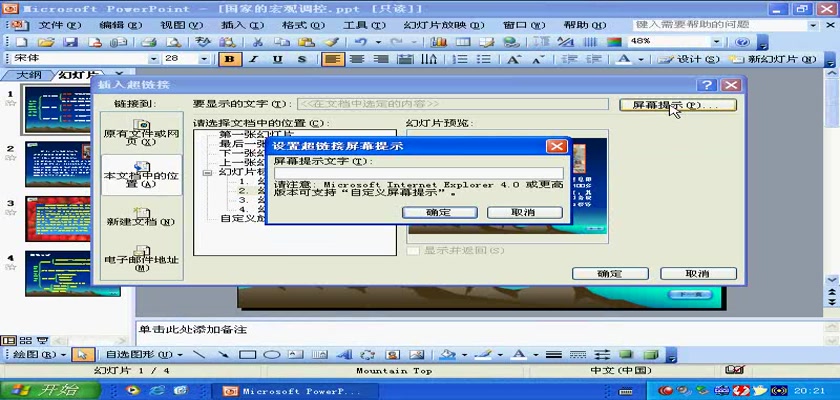Collapse the 幻灯片标题 tree node

pyautogui.click(x=207, y=172)
